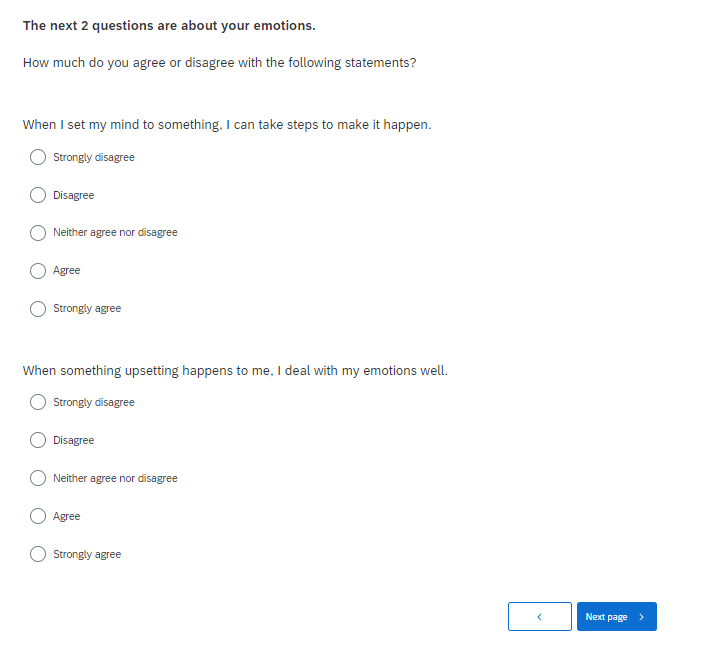Click the 'set my mind' statement text
The image size is (712, 662).
[x=227, y=125]
